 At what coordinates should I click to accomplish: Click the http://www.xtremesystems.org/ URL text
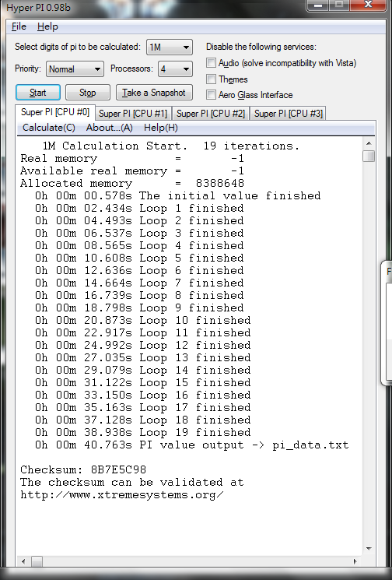[x=122, y=495]
